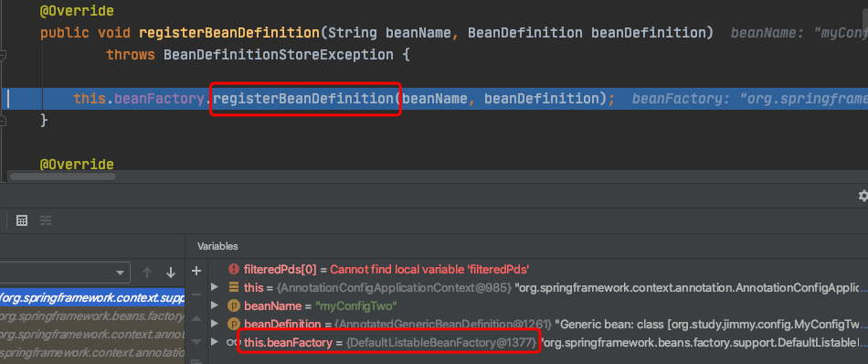Click registerBeanDefinition call in highlighted line
Image resolution: width=868 pixels, height=364 pixels.
(x=302, y=99)
